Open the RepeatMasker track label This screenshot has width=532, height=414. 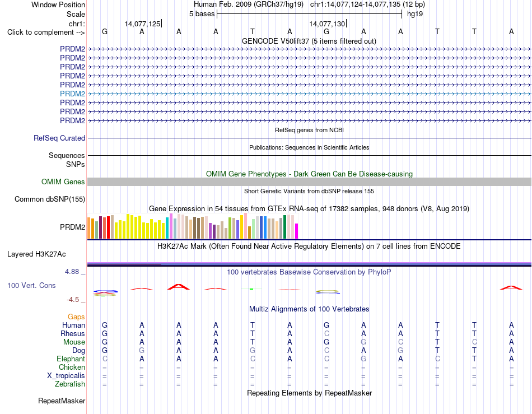62,401
